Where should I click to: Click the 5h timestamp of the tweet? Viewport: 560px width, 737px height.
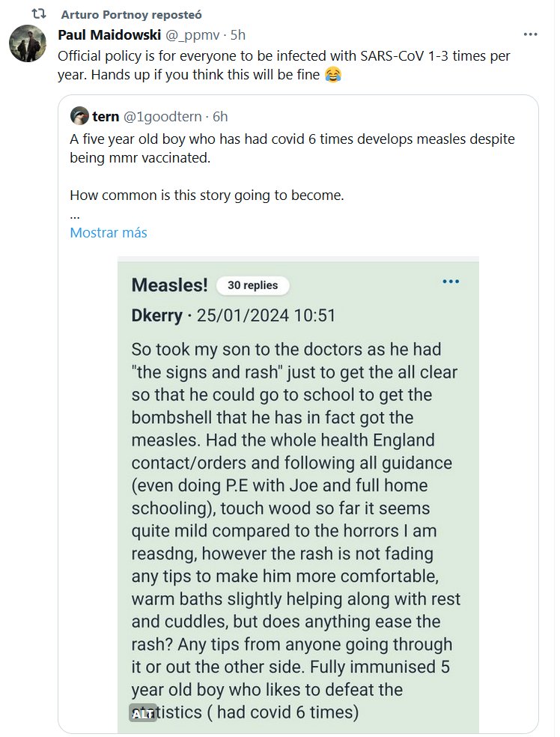238,35
